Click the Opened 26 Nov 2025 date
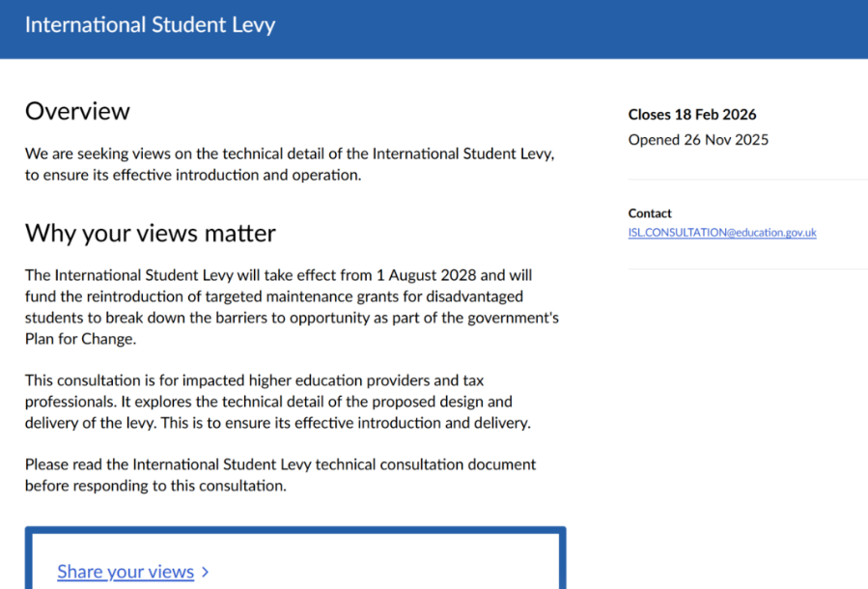 (x=698, y=140)
